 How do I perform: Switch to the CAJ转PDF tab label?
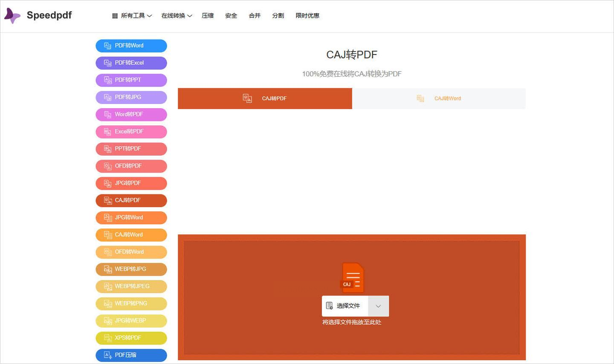click(x=274, y=98)
